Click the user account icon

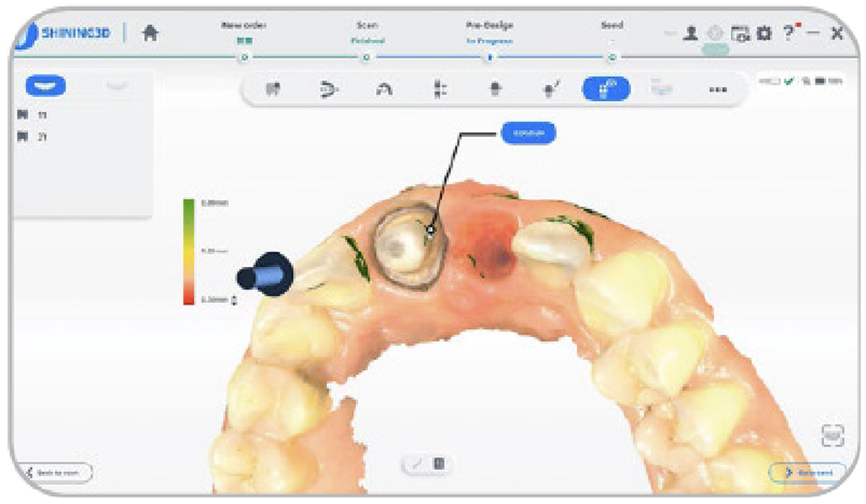click(691, 33)
